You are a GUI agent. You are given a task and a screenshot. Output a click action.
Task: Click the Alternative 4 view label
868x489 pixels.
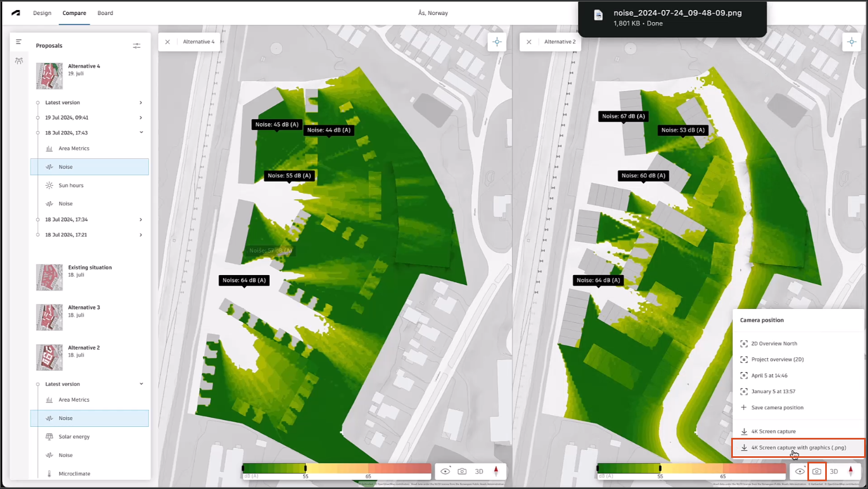[199, 42]
